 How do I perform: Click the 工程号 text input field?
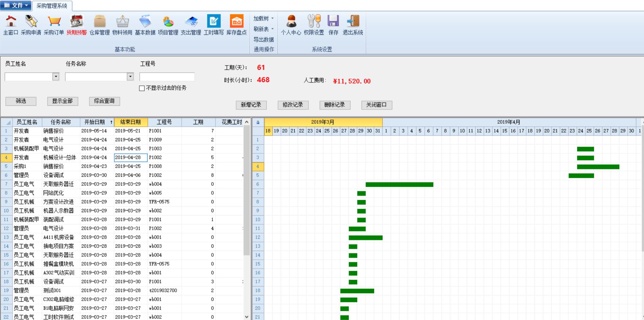(167, 77)
